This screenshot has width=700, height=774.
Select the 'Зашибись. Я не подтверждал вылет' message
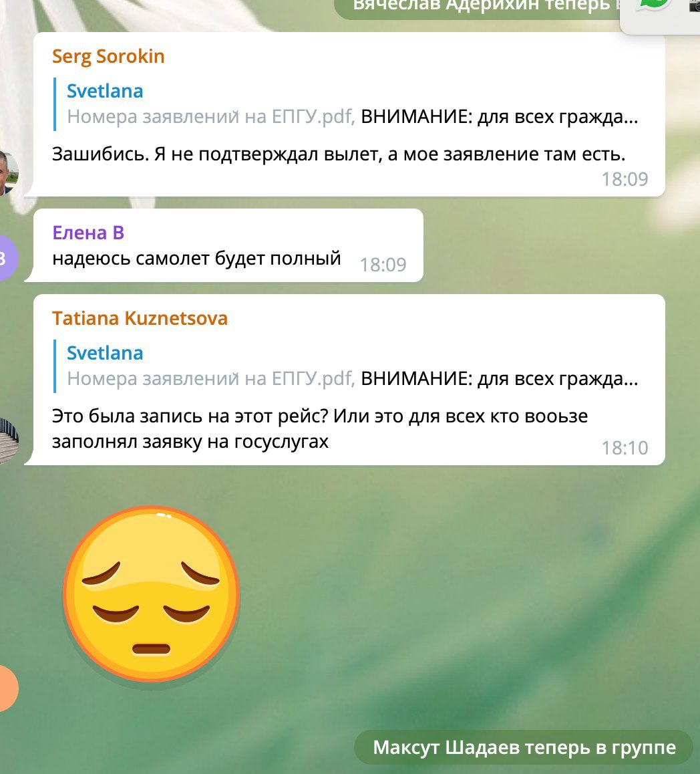[x=339, y=154]
